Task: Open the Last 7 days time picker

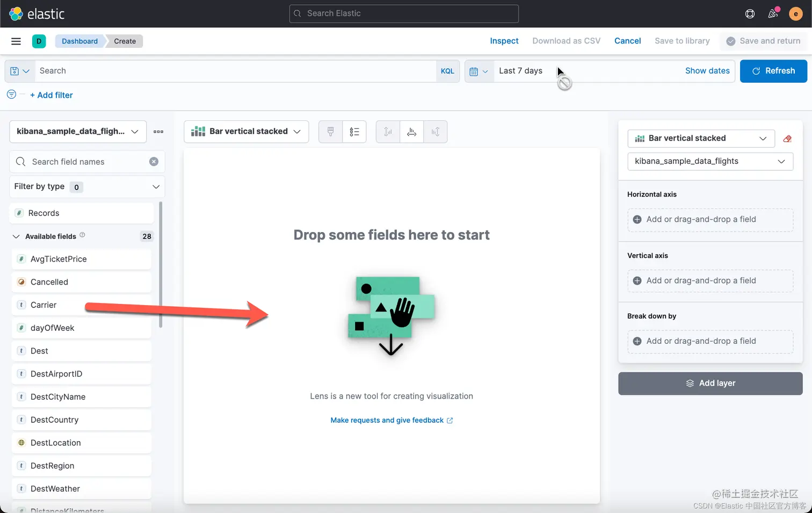Action: pos(520,71)
